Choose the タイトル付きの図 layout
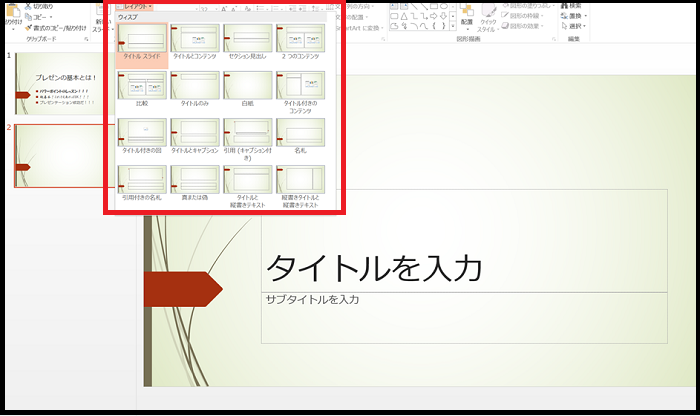The image size is (700, 416). [142, 136]
